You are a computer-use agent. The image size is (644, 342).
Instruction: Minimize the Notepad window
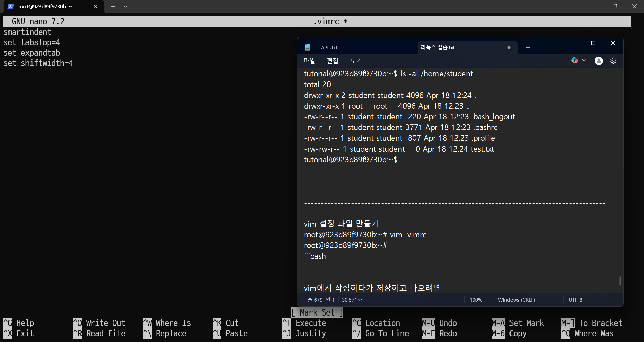pyautogui.click(x=574, y=43)
